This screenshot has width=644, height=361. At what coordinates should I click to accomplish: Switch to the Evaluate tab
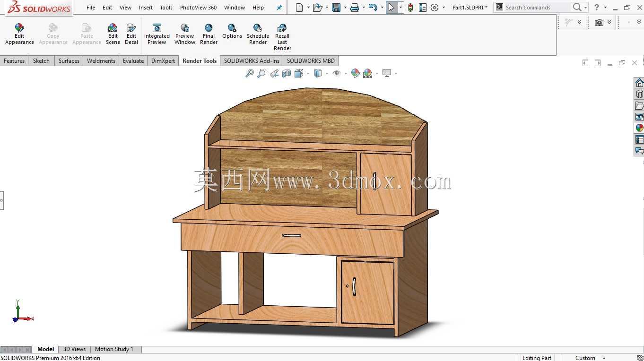coord(133,61)
